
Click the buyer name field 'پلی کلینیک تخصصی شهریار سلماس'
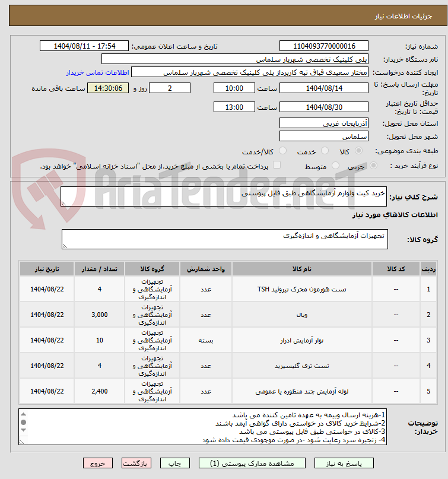[235, 59]
